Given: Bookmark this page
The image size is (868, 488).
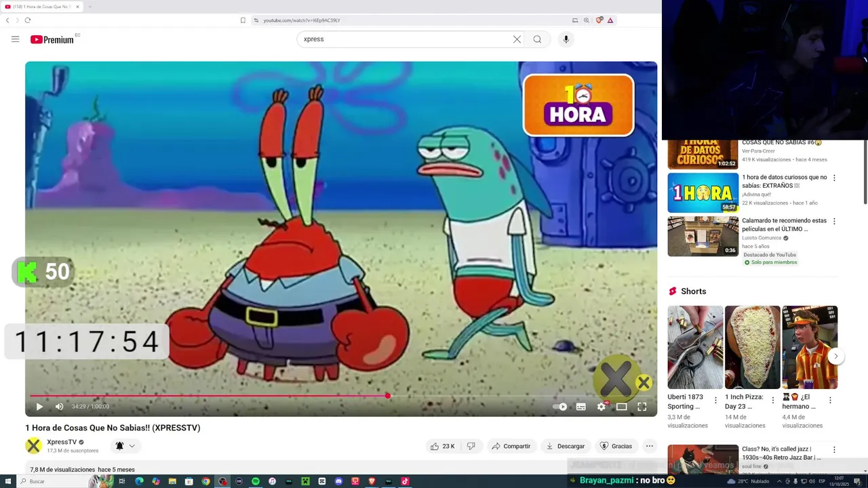Looking at the screenshot, I should 243,20.
